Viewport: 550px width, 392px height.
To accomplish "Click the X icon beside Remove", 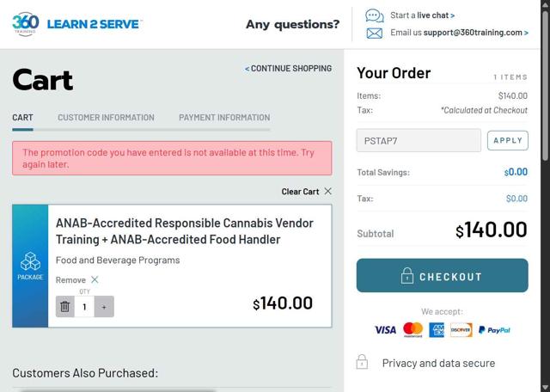I will coord(95,280).
